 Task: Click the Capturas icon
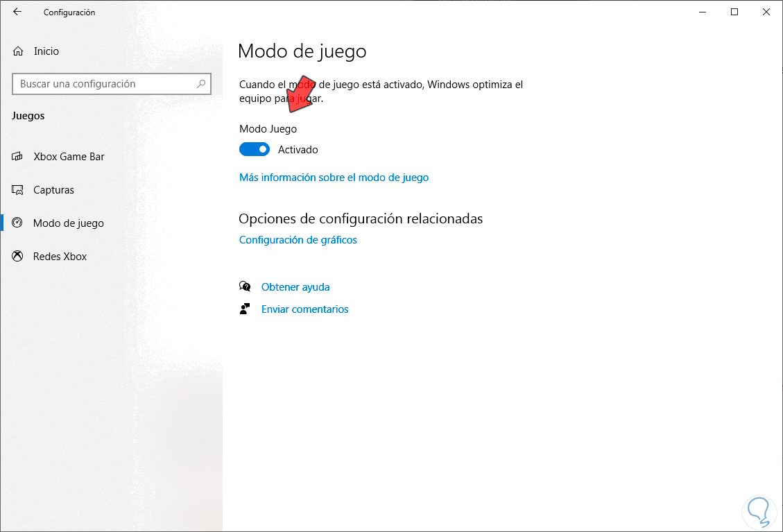(x=17, y=190)
